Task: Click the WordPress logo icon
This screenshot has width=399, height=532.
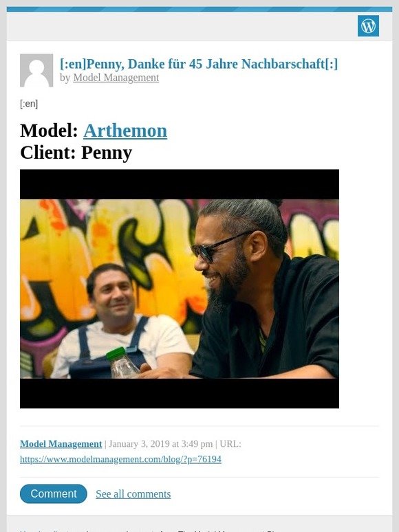Action: [x=368, y=26]
